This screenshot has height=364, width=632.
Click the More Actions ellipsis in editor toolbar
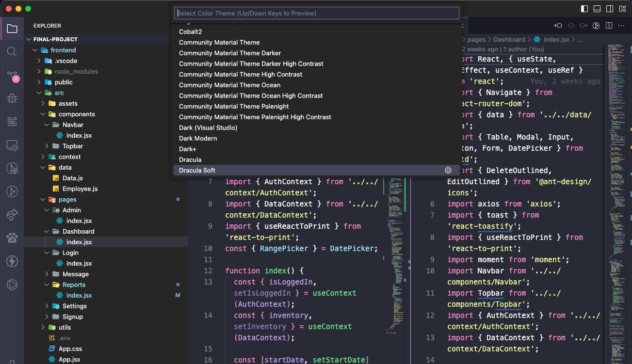click(621, 26)
